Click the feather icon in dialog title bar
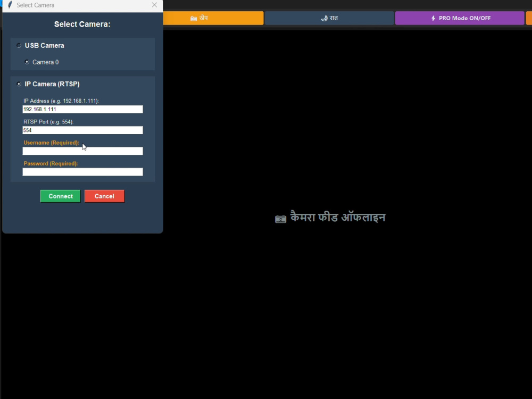The height and width of the screenshot is (399, 532). pyautogui.click(x=10, y=5)
